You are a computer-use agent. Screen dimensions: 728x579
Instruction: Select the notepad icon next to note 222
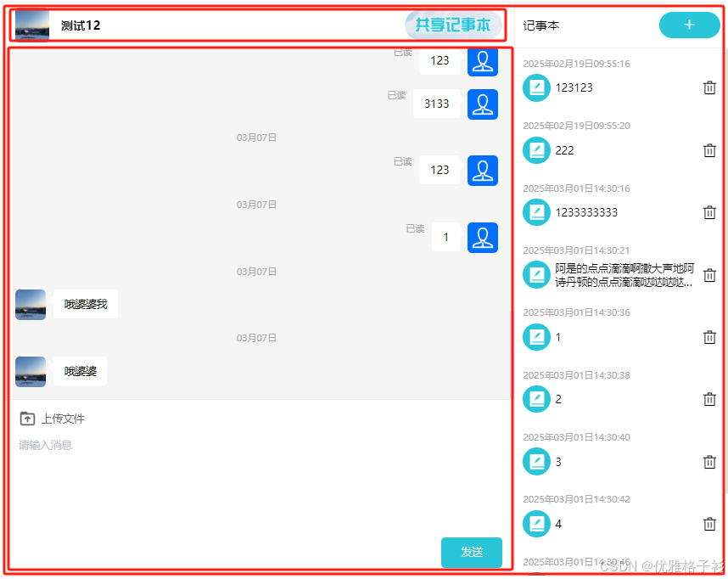[x=536, y=150]
